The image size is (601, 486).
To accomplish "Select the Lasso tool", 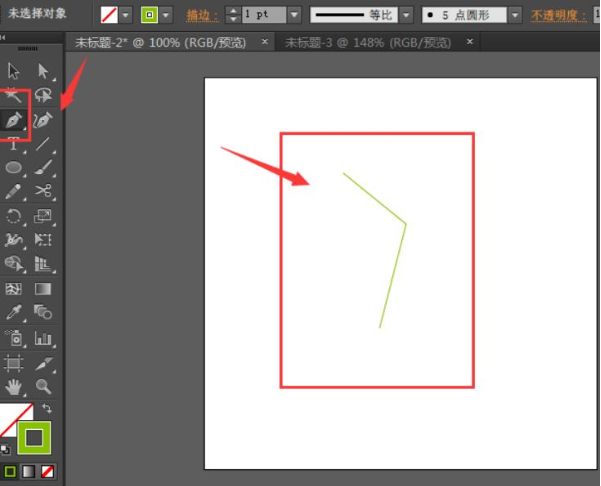I will [43, 96].
